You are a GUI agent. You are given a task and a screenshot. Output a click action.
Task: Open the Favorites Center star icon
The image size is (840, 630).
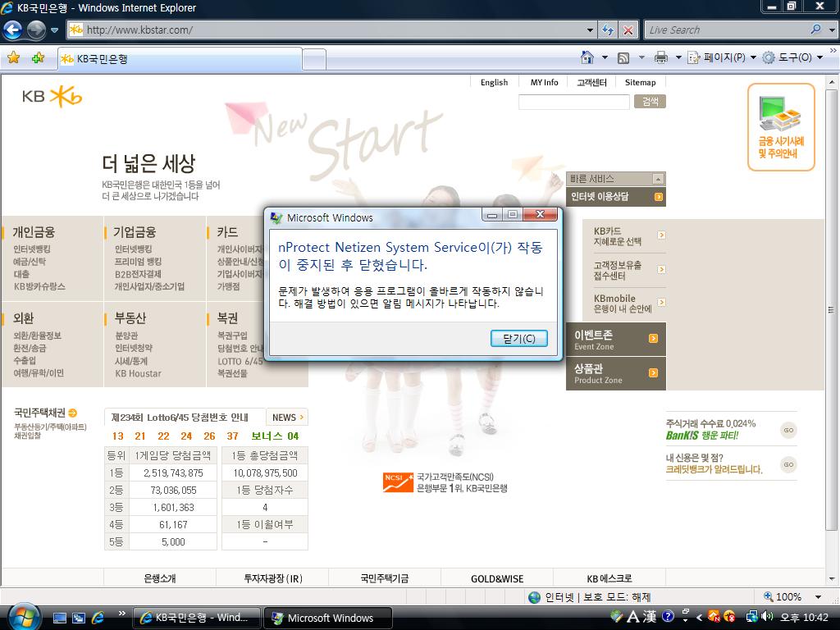coord(14,58)
